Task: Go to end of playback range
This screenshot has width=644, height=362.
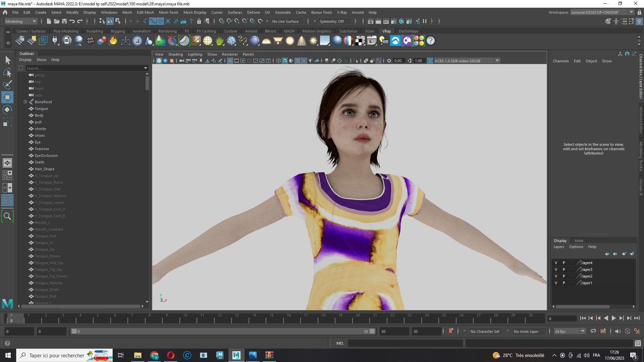Action: click(x=637, y=318)
